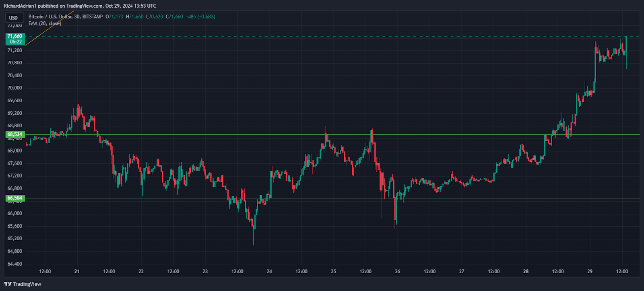Click the current price label 71,660
Screen dimensions: 644x291
click(15, 39)
